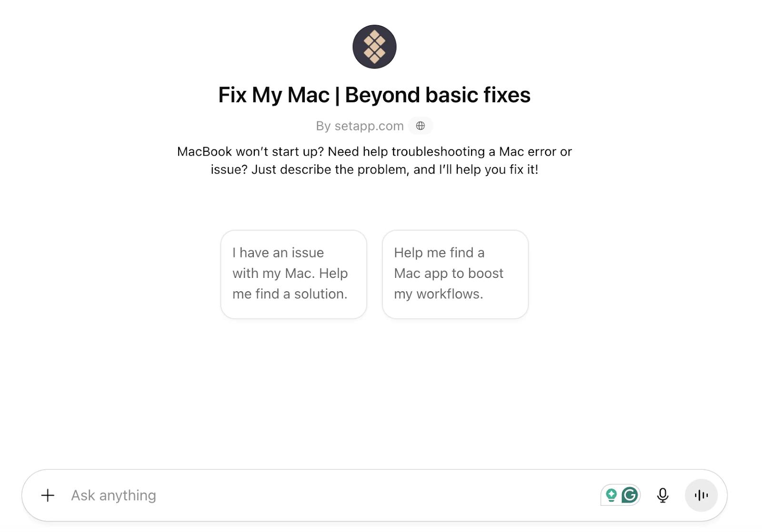
Task: Click the plus icon to add attachments
Action: point(48,495)
